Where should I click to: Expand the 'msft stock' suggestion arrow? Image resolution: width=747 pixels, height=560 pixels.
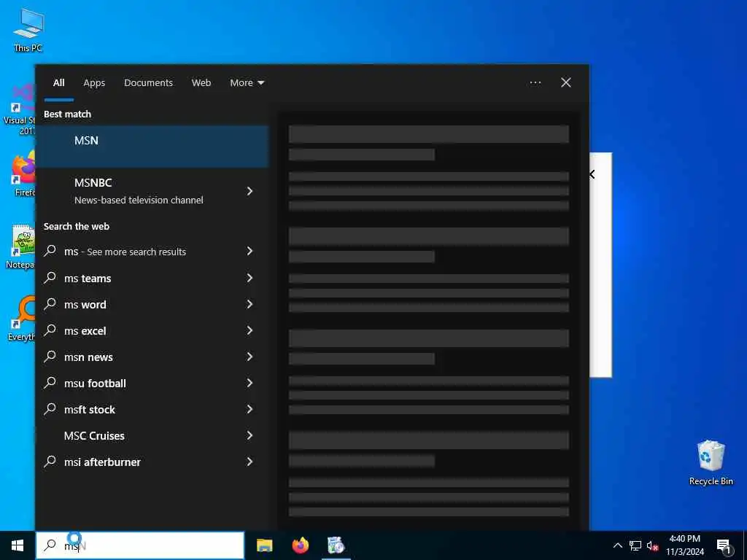[249, 408]
